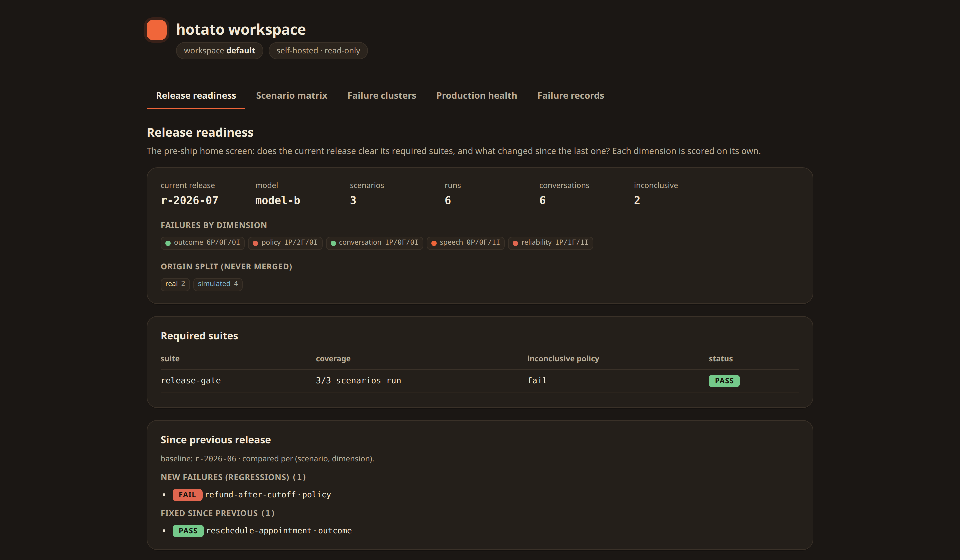This screenshot has height=560, width=960.
Task: Click the current release value r-2026-07
Action: pyautogui.click(x=190, y=200)
